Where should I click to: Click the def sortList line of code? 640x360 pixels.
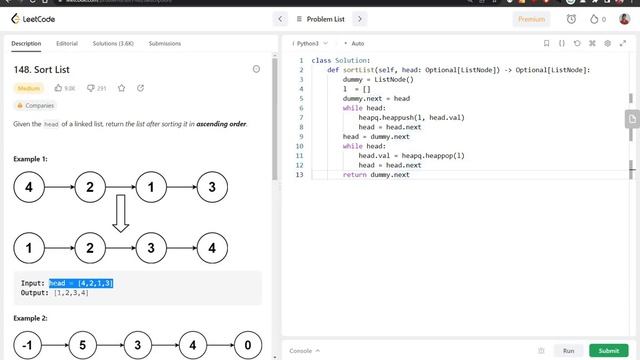[458, 70]
